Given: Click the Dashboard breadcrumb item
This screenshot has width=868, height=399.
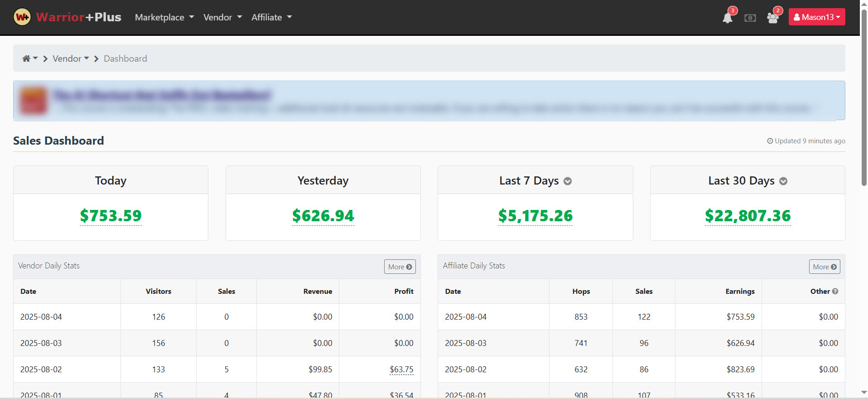Looking at the screenshot, I should pos(125,58).
